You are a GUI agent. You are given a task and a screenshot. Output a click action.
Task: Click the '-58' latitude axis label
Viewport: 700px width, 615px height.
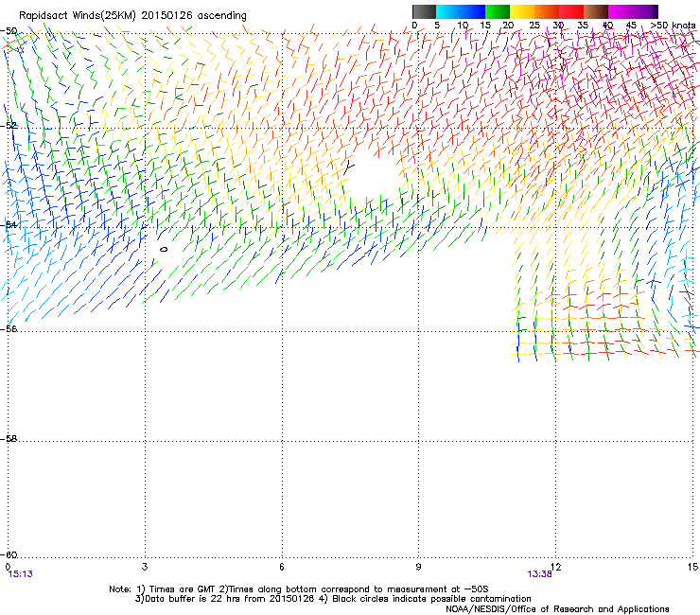tap(9, 439)
